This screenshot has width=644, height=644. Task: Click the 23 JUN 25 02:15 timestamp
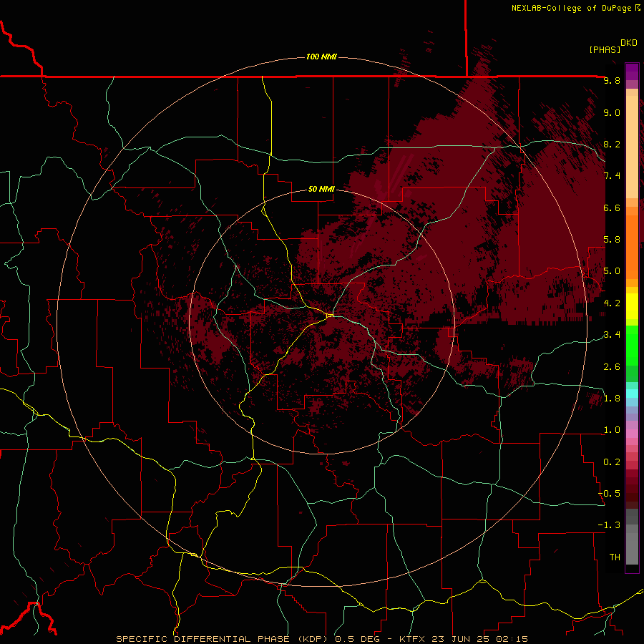click(479, 639)
